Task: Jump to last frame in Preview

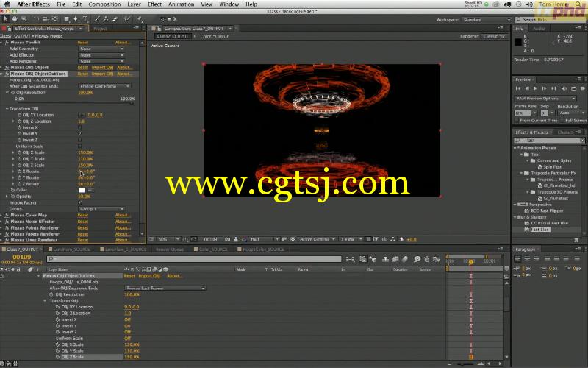Action: [x=553, y=88]
